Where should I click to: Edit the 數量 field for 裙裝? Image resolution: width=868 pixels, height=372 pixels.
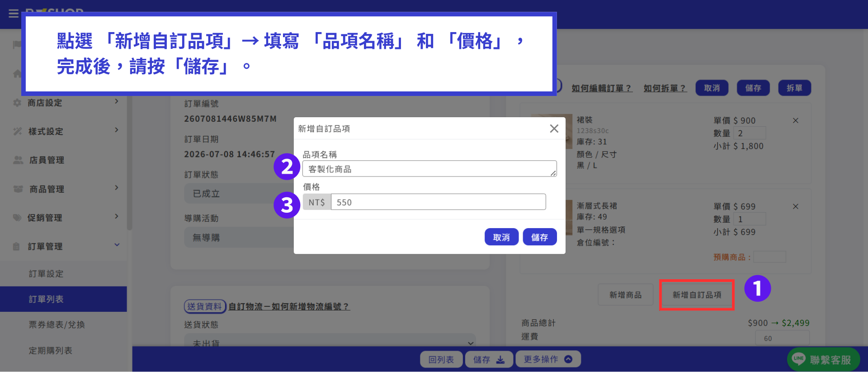[x=750, y=133]
